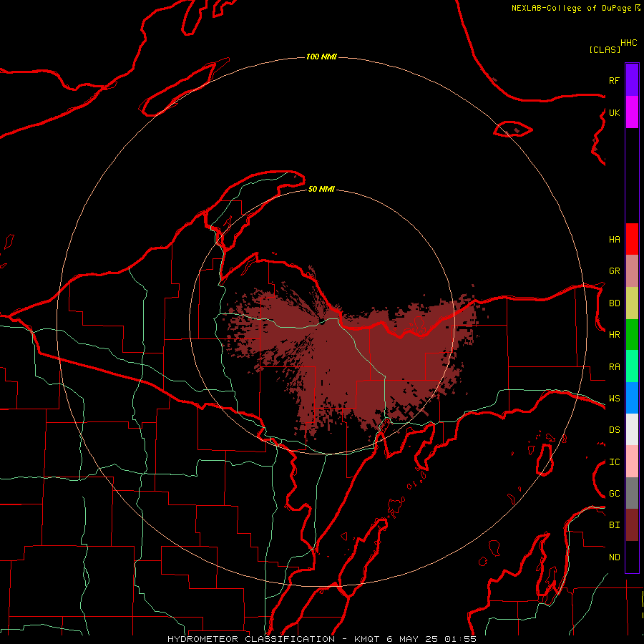Click the UK legend label

614,112
